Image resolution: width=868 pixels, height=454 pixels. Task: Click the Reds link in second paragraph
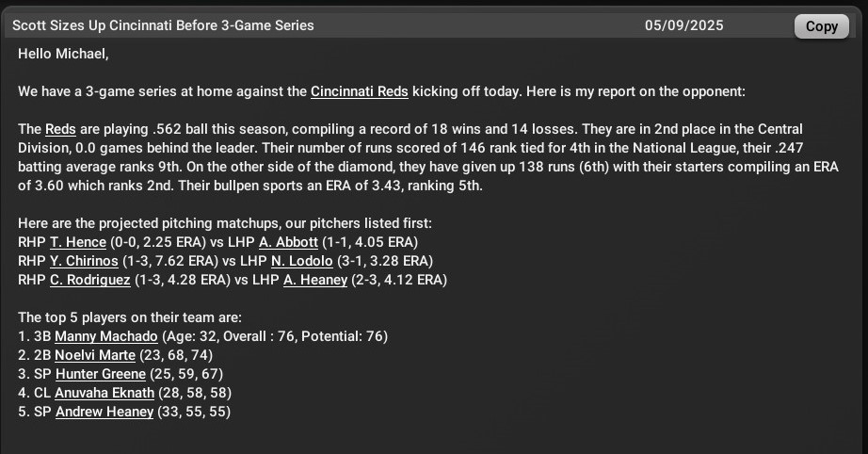pos(60,129)
